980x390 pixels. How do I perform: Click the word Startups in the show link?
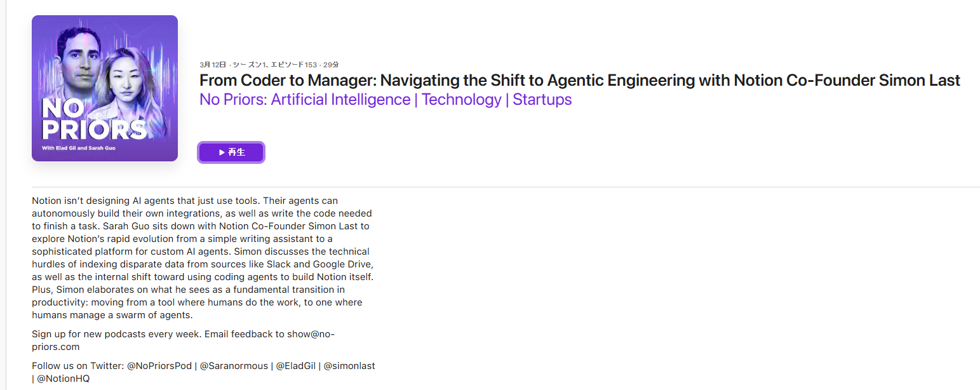[542, 100]
